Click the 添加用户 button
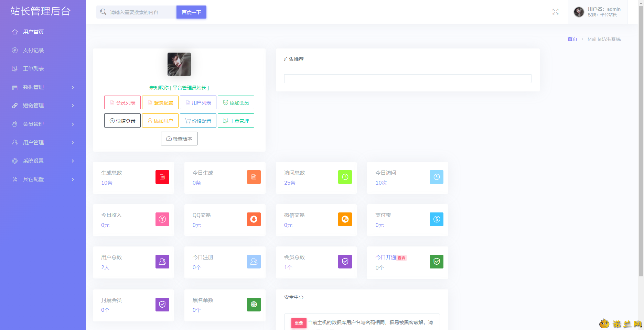The image size is (644, 330). click(160, 121)
